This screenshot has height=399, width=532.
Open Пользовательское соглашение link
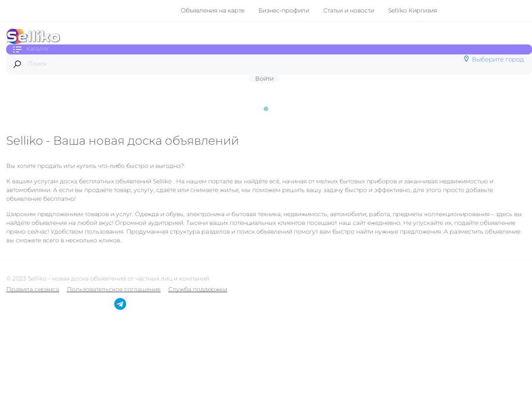114,289
